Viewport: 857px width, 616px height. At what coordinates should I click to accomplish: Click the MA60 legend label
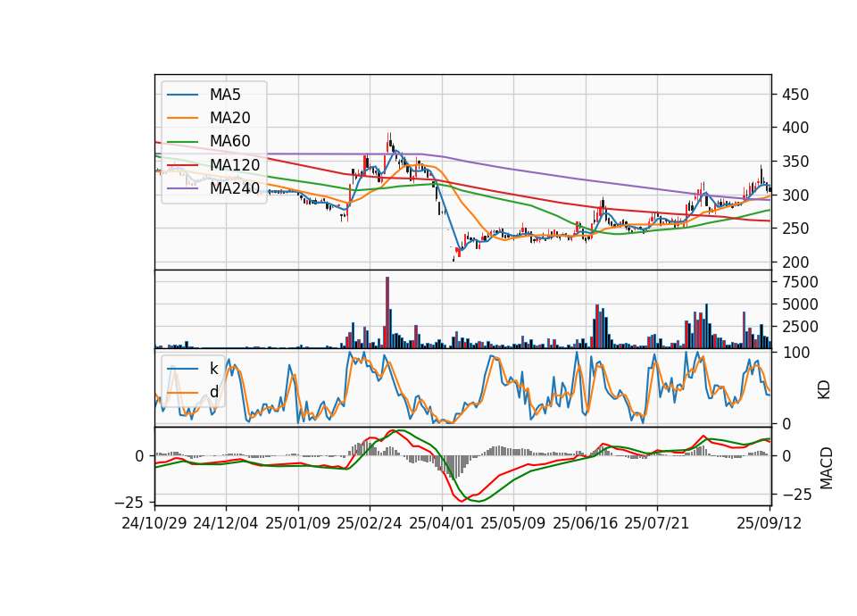coord(229,141)
